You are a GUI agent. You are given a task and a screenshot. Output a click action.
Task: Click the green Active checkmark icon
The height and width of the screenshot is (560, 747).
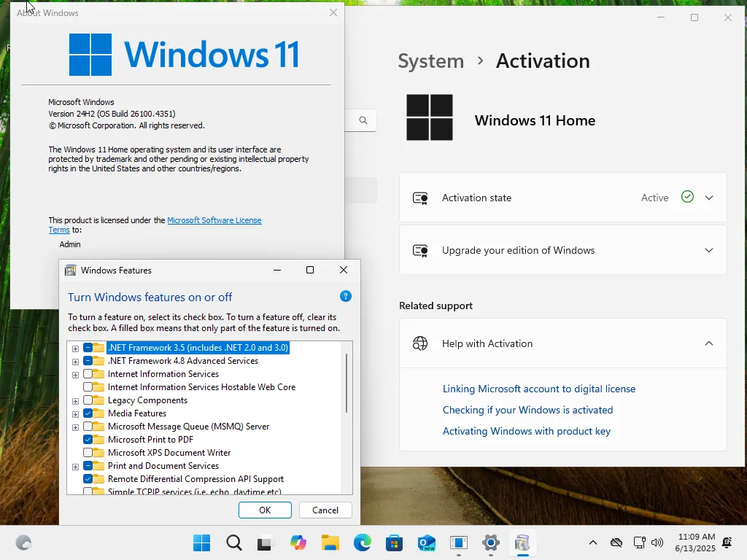pyautogui.click(x=687, y=197)
